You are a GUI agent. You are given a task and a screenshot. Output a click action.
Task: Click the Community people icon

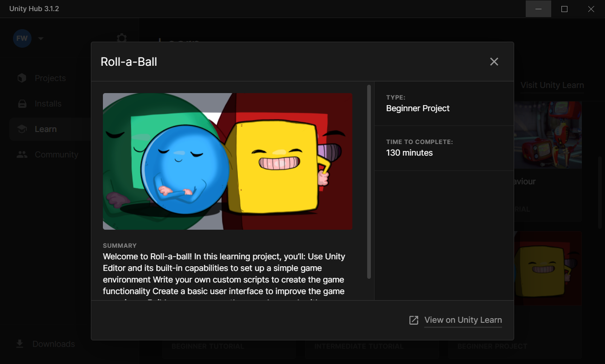(22, 155)
